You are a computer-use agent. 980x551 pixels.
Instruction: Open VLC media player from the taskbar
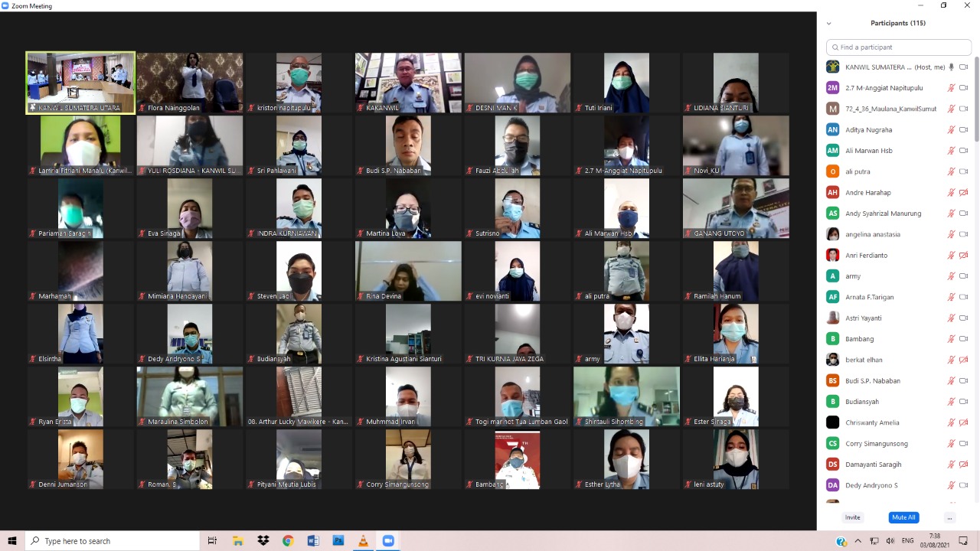(x=363, y=541)
